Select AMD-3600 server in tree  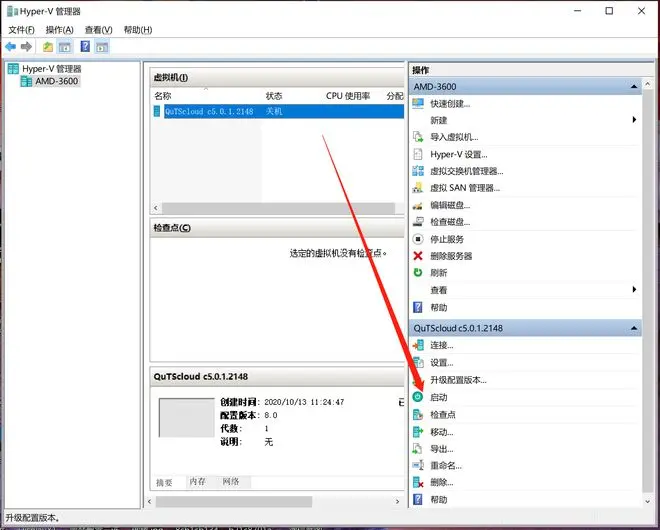[56, 81]
